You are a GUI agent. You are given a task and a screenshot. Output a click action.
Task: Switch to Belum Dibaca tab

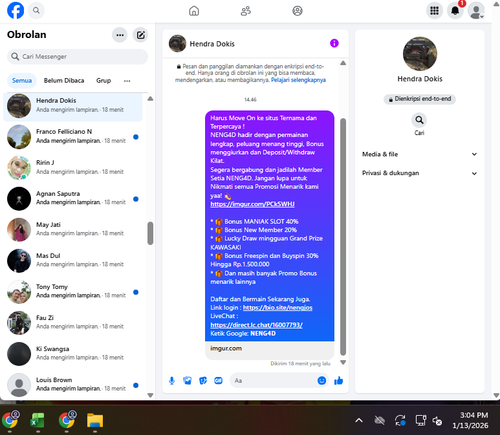(x=64, y=81)
